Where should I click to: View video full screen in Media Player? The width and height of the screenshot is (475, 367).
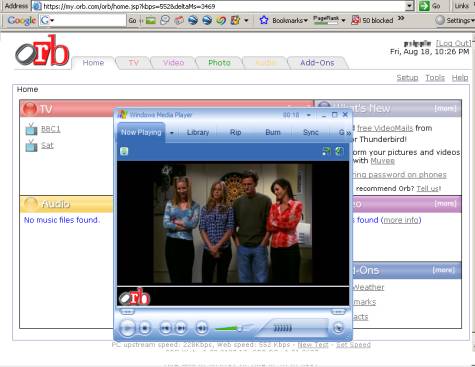click(339, 151)
